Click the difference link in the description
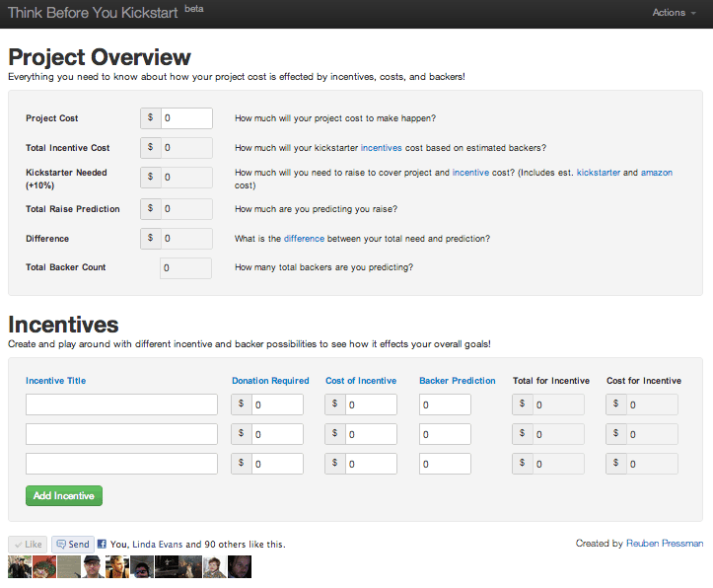Image resolution: width=713 pixels, height=588 pixels. click(303, 239)
